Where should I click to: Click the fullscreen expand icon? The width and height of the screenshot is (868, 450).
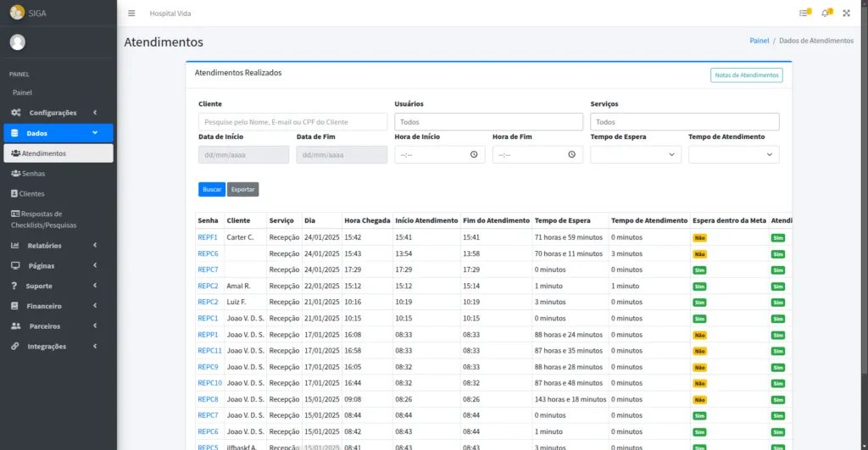[846, 13]
